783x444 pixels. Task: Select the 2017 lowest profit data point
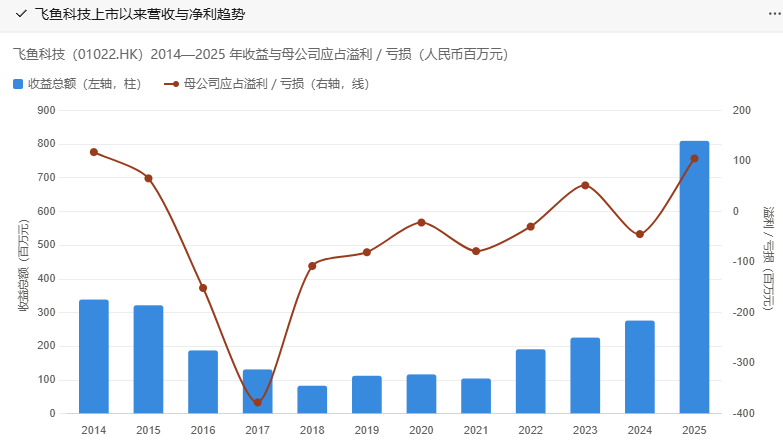[258, 402]
